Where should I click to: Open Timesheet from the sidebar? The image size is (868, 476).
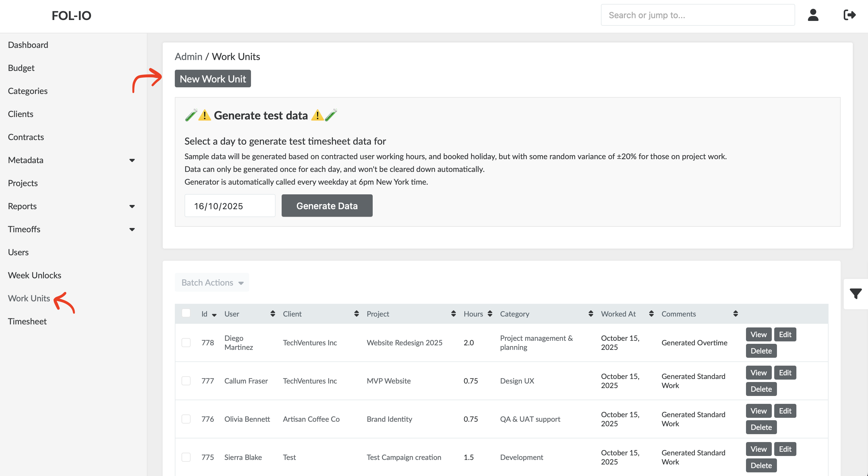27,321
